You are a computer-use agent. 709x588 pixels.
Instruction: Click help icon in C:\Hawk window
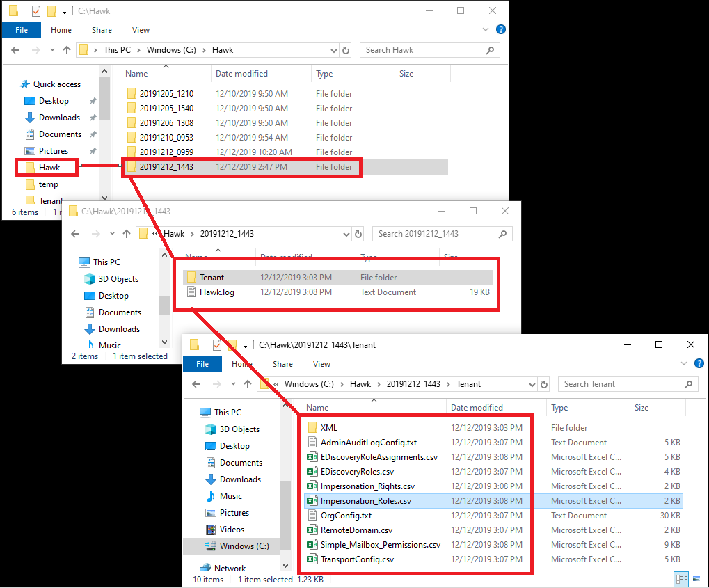[500, 29]
